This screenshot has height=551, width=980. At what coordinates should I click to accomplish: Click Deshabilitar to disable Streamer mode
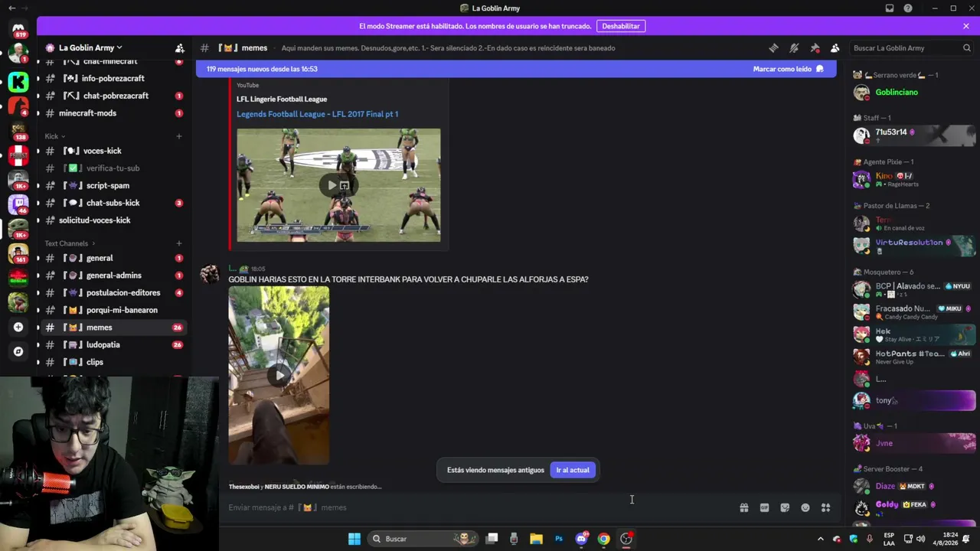pyautogui.click(x=621, y=26)
